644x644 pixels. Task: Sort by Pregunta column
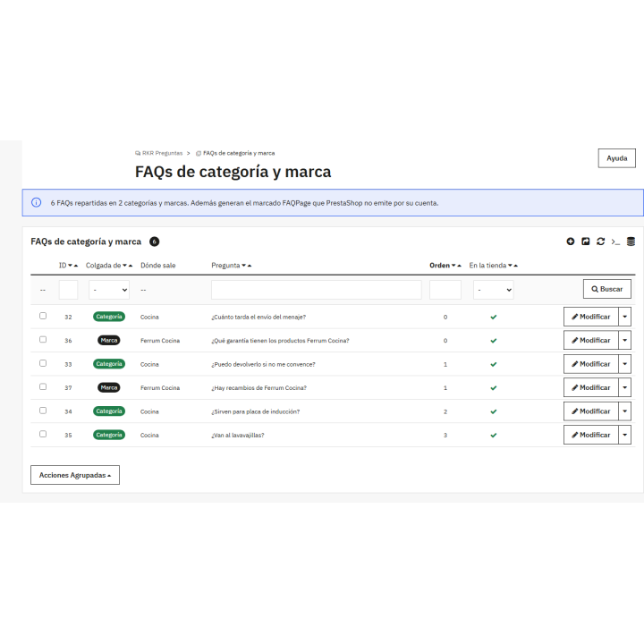225,266
